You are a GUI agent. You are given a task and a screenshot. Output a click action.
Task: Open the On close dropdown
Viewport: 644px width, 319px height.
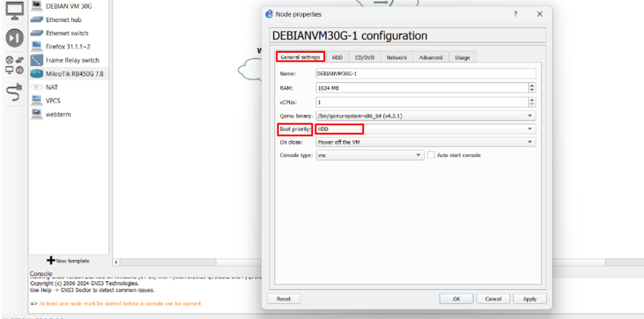[531, 142]
